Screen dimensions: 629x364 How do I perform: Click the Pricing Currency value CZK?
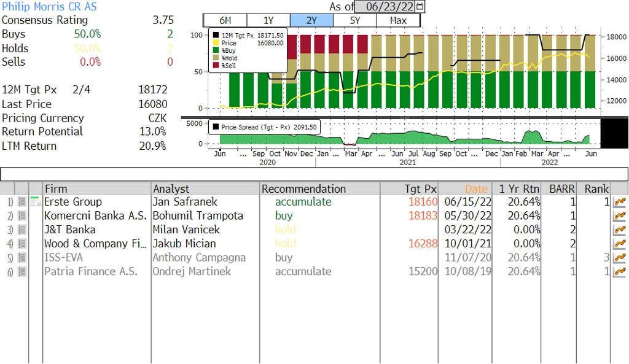(157, 118)
